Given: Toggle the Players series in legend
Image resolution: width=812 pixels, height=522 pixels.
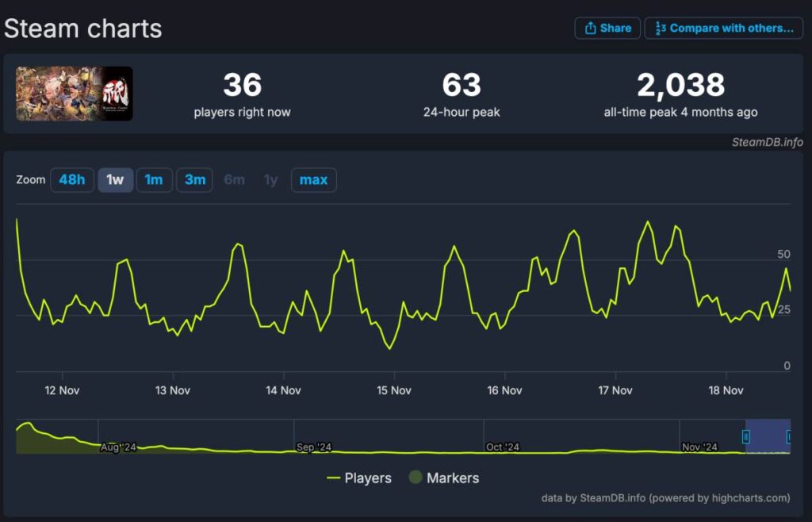Looking at the screenshot, I should 359,478.
